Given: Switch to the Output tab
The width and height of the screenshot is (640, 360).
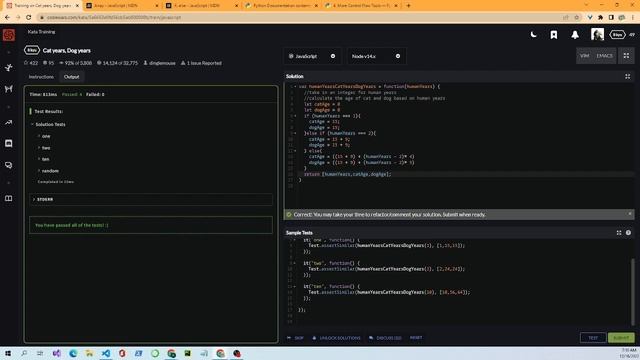Looking at the screenshot, I should [x=71, y=77].
